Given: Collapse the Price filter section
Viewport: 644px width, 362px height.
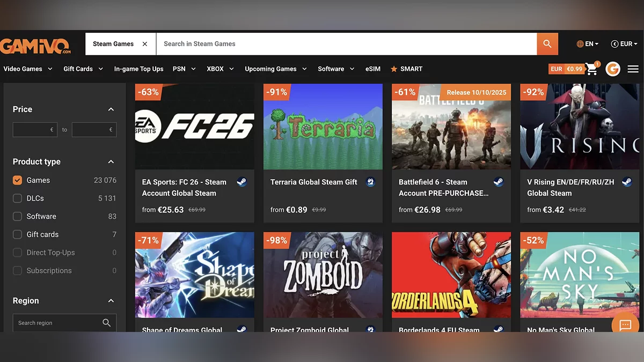Looking at the screenshot, I should pyautogui.click(x=111, y=109).
